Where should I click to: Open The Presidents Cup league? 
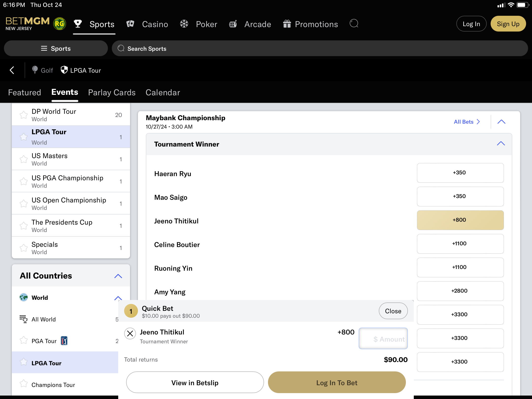tap(71, 226)
